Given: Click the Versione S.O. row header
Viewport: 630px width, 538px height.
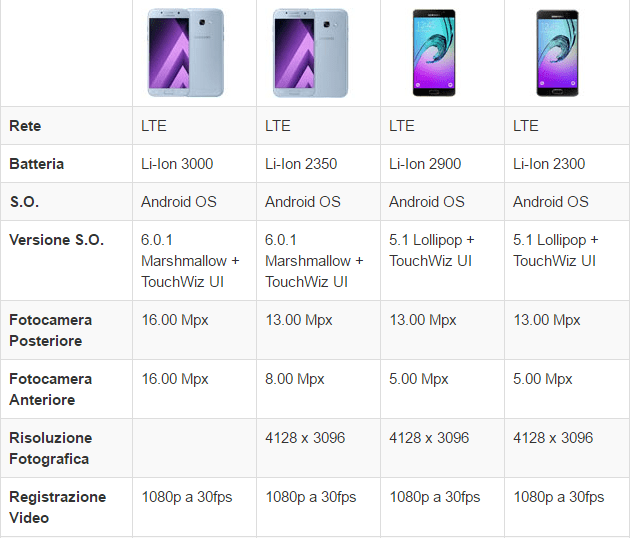Looking at the screenshot, I should click(56, 240).
